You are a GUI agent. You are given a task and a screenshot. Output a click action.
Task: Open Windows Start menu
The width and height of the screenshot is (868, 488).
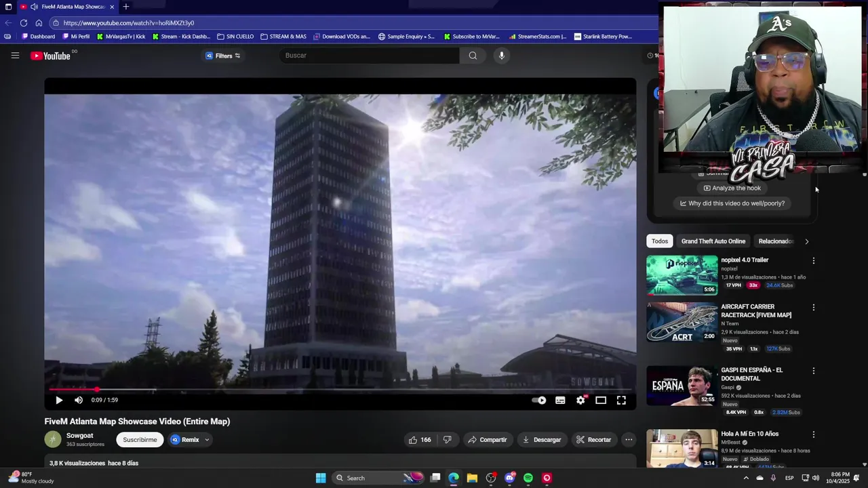321,478
